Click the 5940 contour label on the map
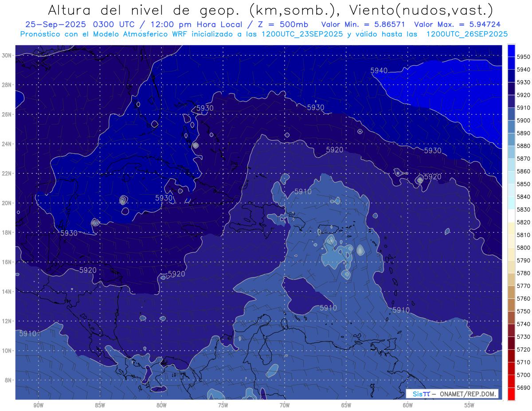This screenshot has height=411, width=532. [x=379, y=70]
